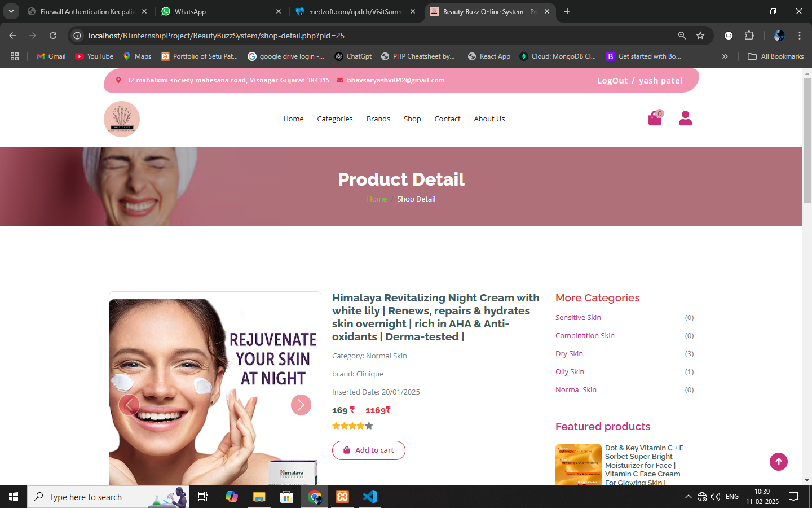The height and width of the screenshot is (508, 812).
Task: Open the Extensions puzzle icon
Action: coord(749,36)
